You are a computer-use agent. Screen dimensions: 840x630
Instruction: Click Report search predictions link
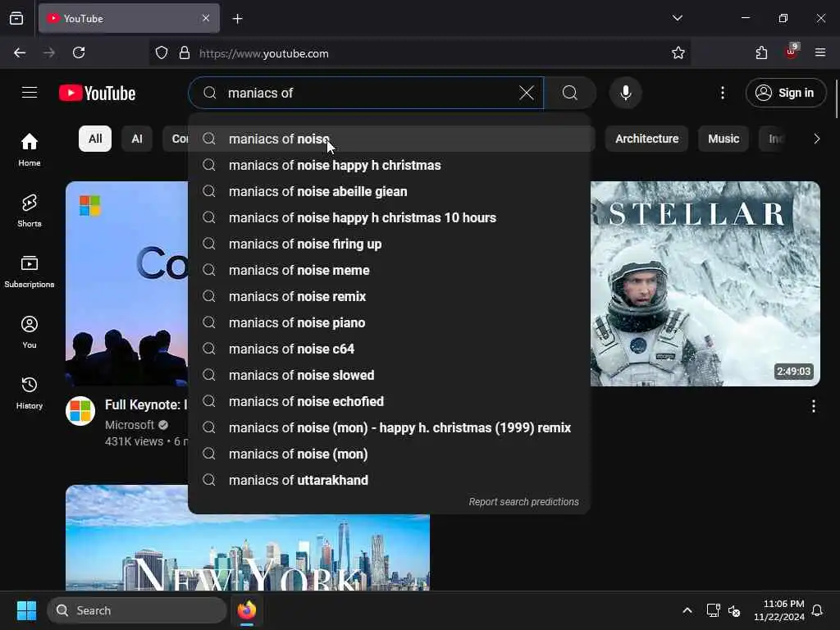click(x=523, y=502)
